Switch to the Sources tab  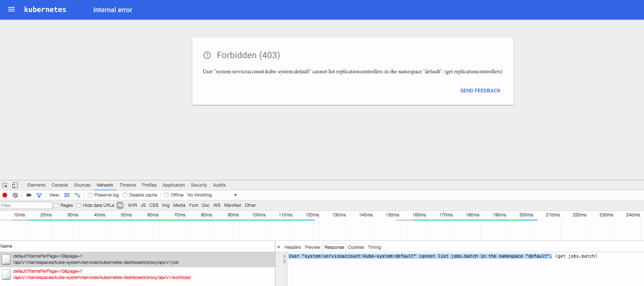click(82, 185)
